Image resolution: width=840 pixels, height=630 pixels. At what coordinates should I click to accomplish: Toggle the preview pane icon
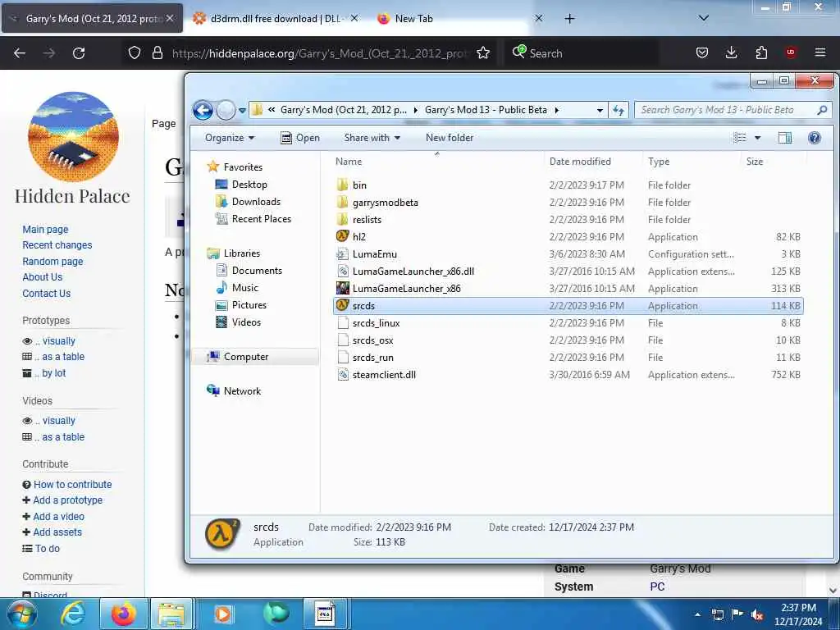pyautogui.click(x=785, y=138)
